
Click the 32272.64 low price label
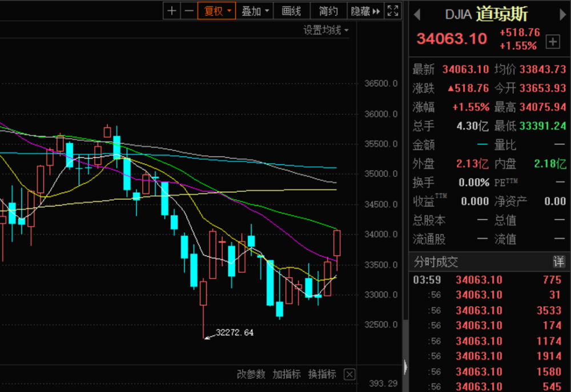[x=235, y=332]
